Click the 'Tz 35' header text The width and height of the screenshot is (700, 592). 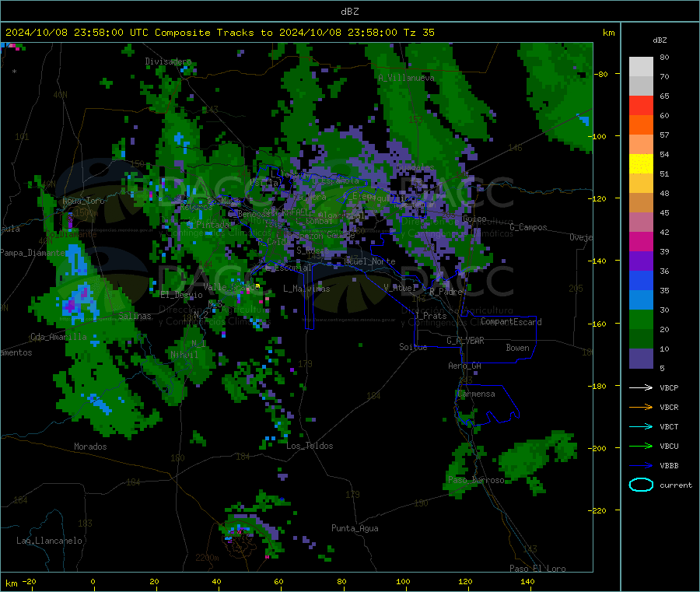tap(418, 33)
